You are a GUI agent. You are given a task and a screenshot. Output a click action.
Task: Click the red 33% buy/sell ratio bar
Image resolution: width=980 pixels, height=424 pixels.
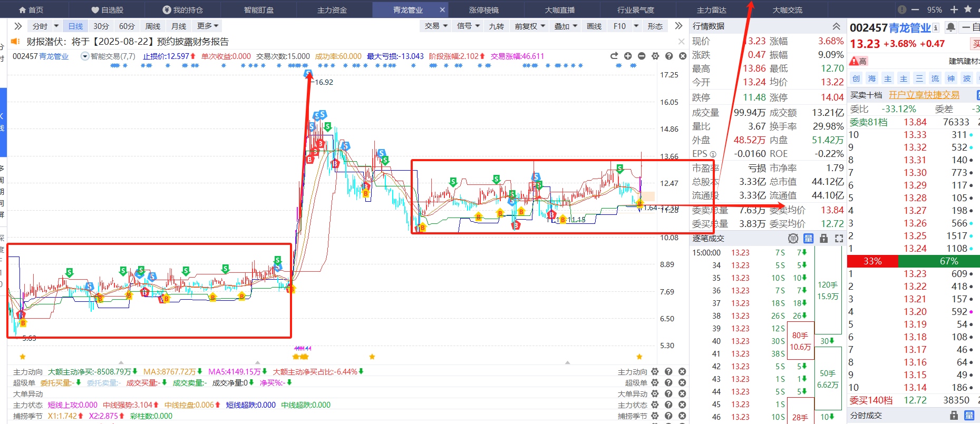(x=872, y=261)
